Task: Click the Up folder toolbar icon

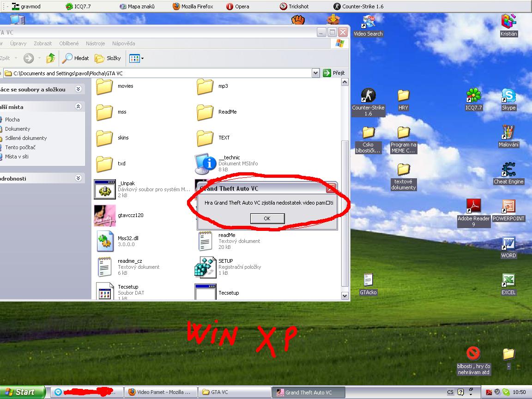Action: click(50, 58)
